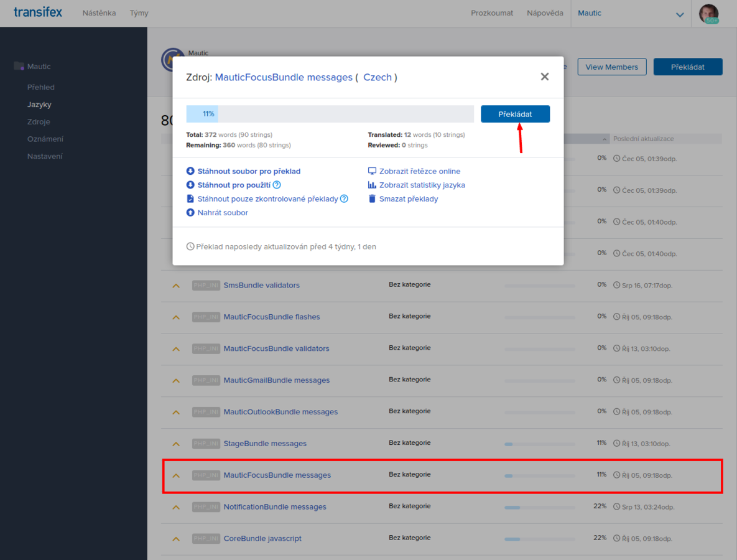Expand the MauticOutlookBundle messages row chevron

(176, 413)
